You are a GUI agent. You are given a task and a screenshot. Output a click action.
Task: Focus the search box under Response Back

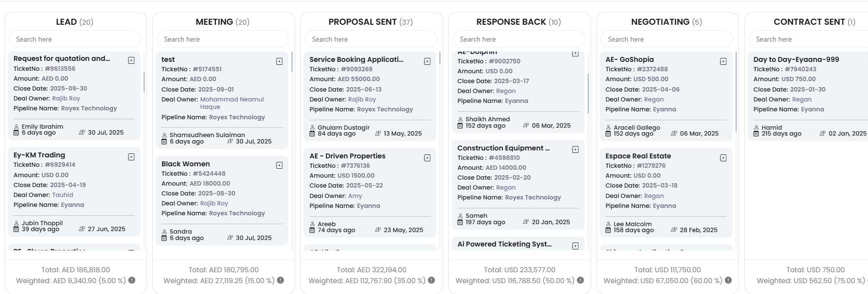pyautogui.click(x=519, y=39)
